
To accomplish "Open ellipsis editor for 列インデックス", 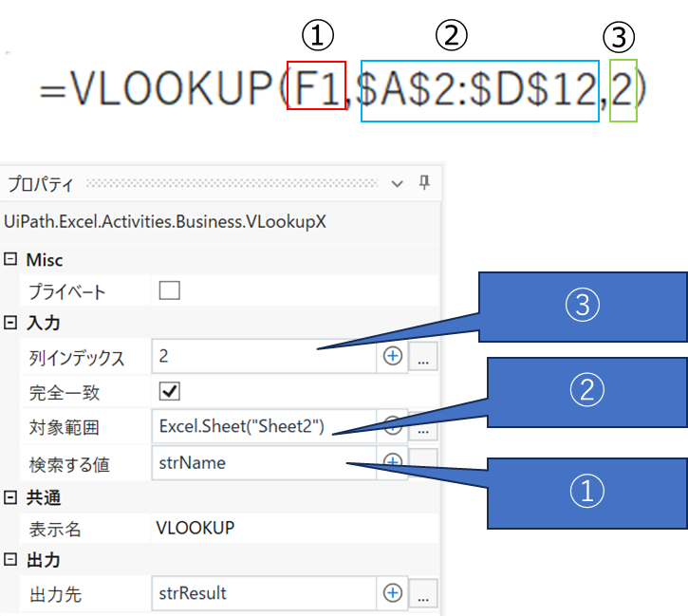I will (x=423, y=356).
